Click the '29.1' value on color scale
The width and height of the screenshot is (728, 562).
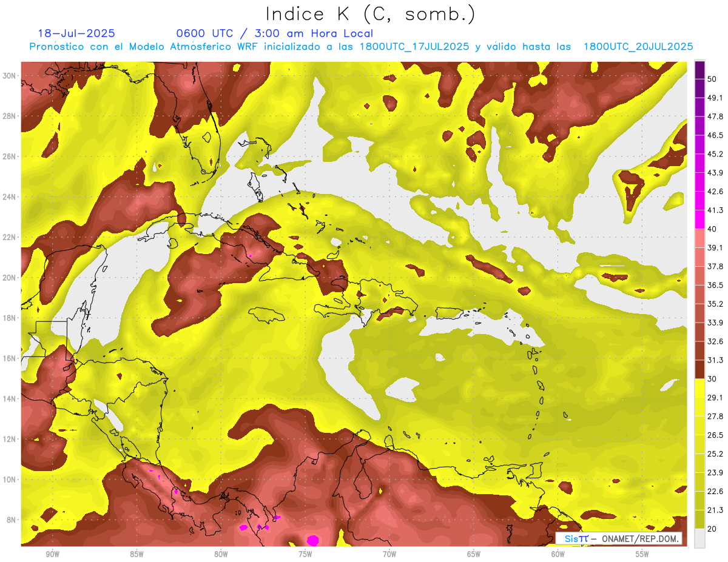(x=715, y=398)
